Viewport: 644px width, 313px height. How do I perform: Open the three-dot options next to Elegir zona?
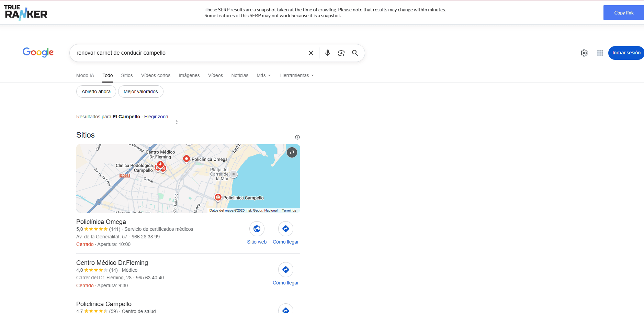177,122
